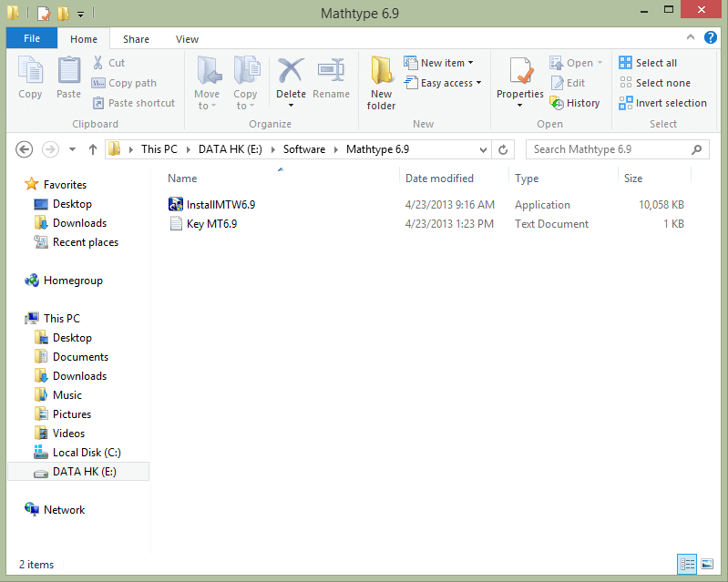
Task: Click the Copy ribbon icon
Action: (x=30, y=77)
